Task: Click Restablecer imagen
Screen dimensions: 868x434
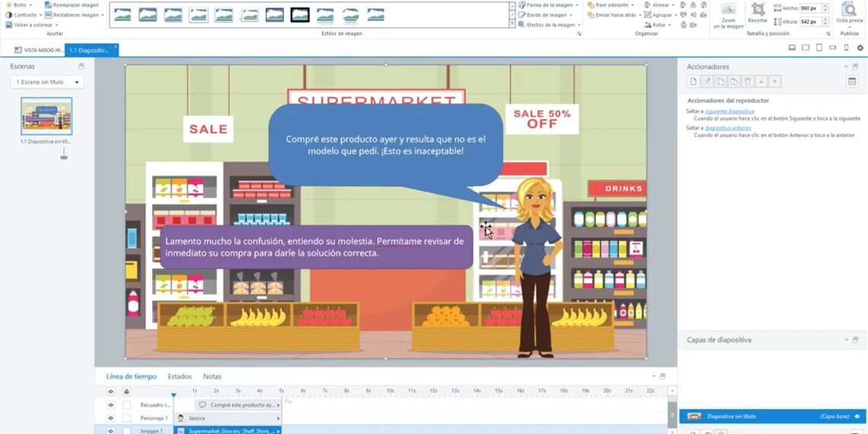Action: point(74,15)
